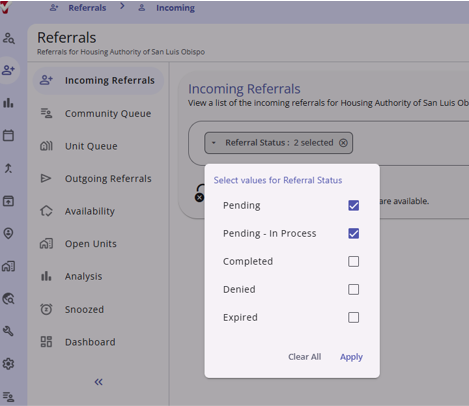The height and width of the screenshot is (406, 469).
Task: Open Incoming Referrals menu item
Action: click(x=98, y=80)
